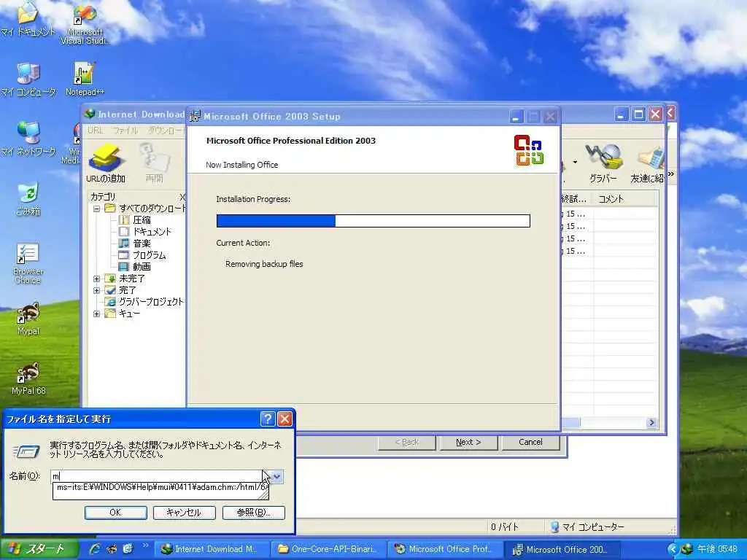Click the help question mark in Run dialog

click(268, 419)
